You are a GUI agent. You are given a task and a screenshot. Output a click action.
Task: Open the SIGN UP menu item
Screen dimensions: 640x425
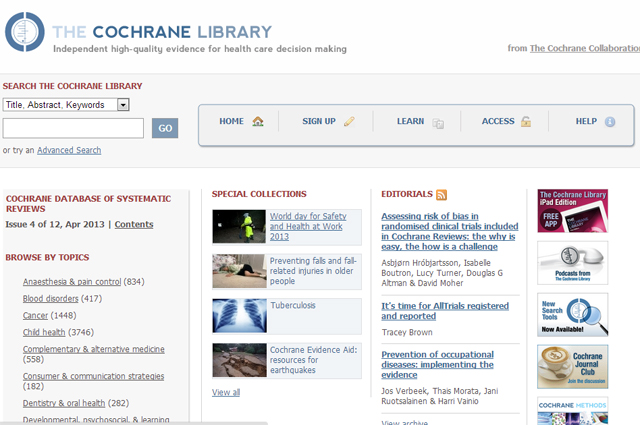(x=319, y=121)
